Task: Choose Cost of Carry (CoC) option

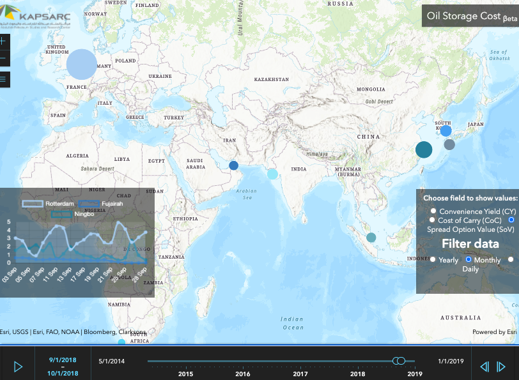Action: click(x=432, y=220)
